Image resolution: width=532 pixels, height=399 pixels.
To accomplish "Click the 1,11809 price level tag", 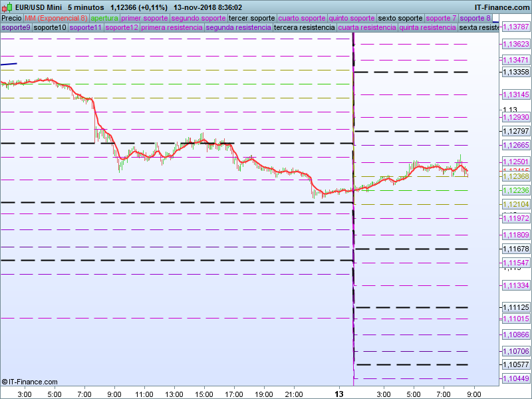I will point(516,235).
